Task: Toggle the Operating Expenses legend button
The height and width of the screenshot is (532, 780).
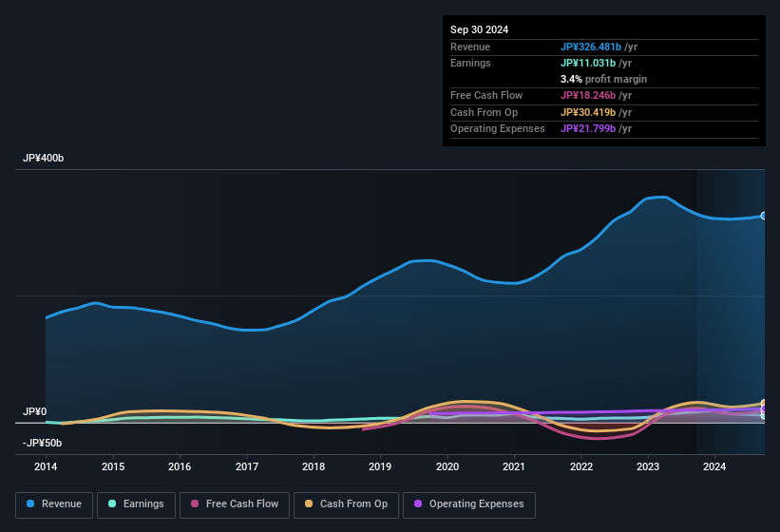Action: click(469, 504)
